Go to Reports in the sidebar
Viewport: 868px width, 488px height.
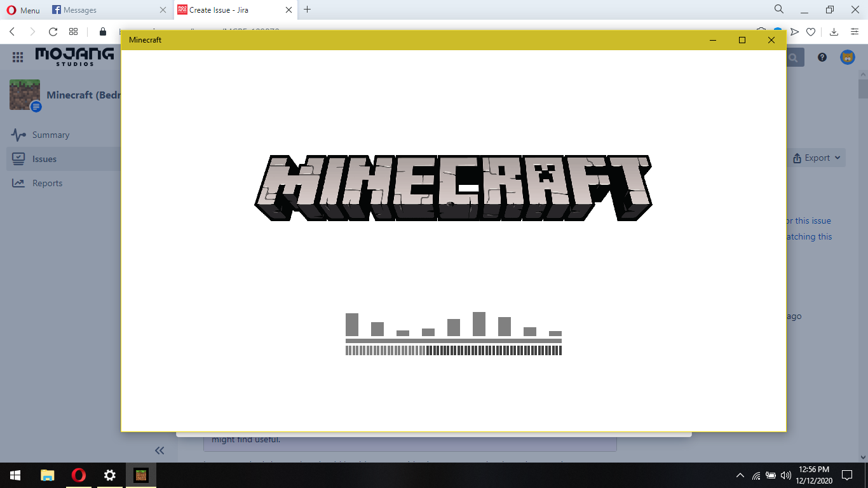point(47,183)
